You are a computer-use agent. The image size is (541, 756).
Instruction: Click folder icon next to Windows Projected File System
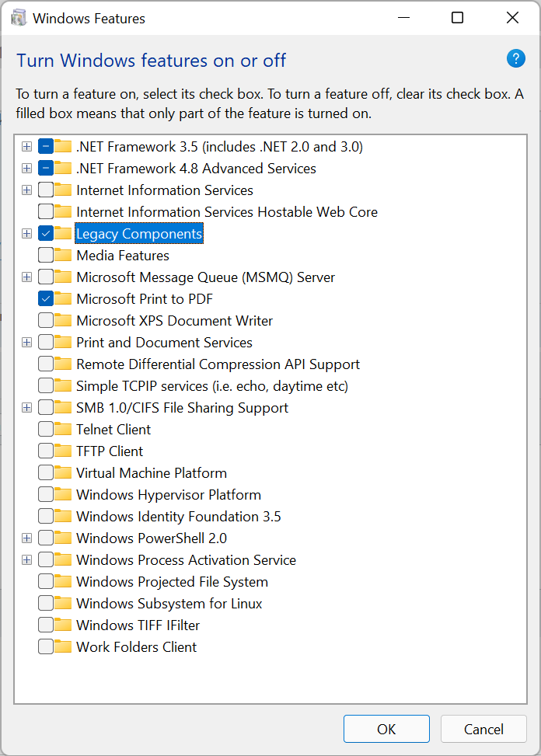pyautogui.click(x=63, y=581)
